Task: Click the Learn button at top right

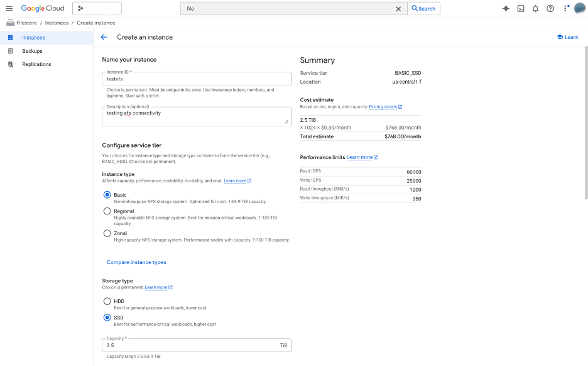Action: click(567, 37)
